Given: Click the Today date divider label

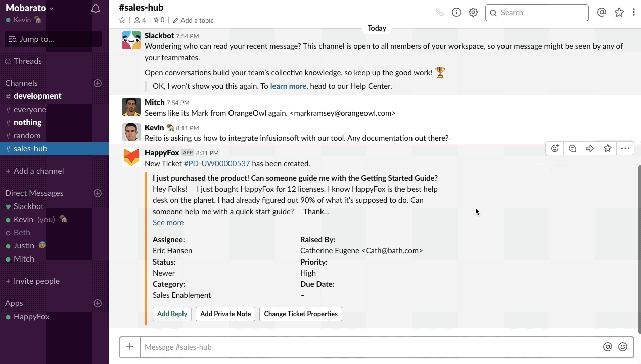Looking at the screenshot, I should coord(377,28).
